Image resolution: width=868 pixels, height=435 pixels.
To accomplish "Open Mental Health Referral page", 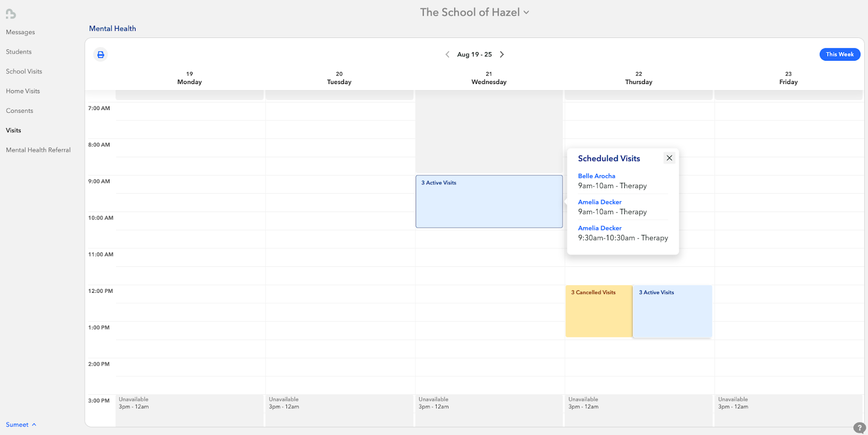I will (x=38, y=150).
